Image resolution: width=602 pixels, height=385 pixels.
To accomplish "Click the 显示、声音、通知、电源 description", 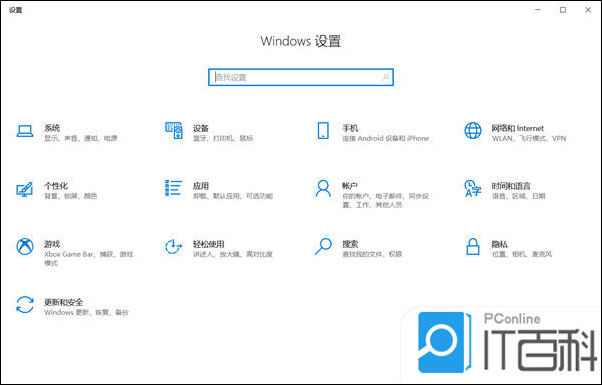I will tap(81, 138).
